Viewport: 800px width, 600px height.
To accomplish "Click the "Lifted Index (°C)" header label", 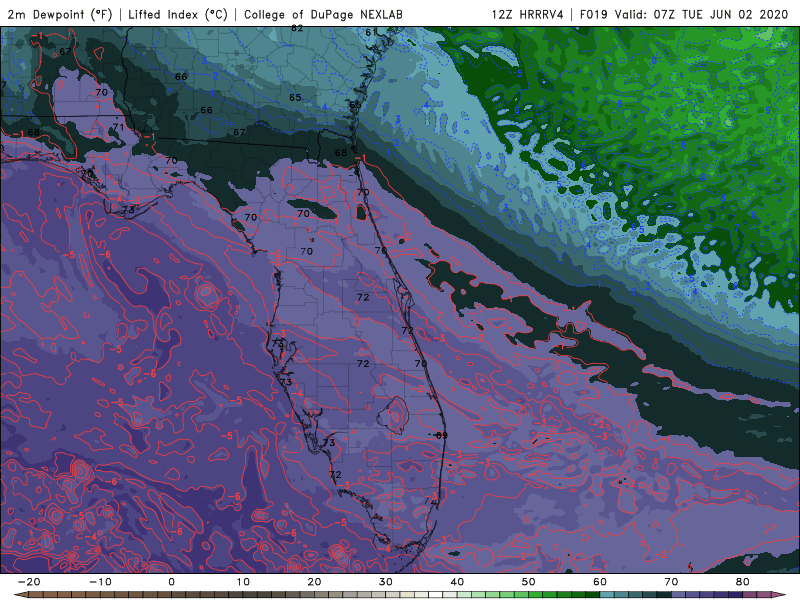I will (x=178, y=14).
